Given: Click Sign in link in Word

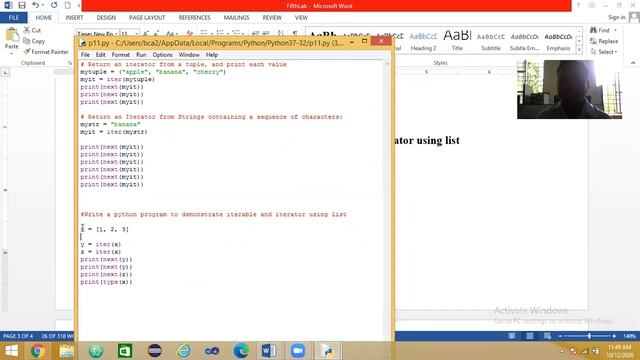Looking at the screenshot, I should pyautogui.click(x=616, y=17).
